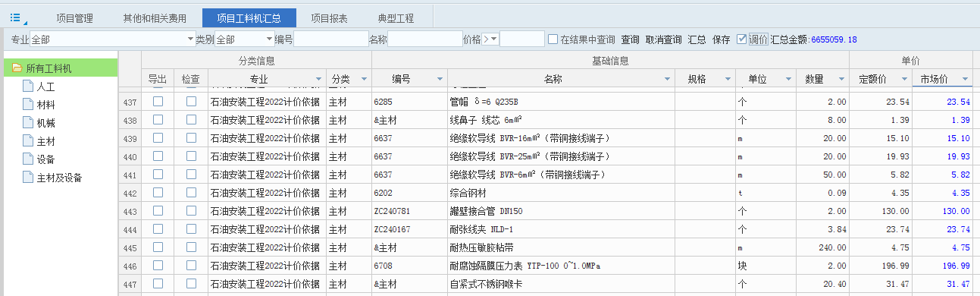This screenshot has width=980, height=296.
Task: Select 设备 in the category tree
Action: [x=45, y=159]
